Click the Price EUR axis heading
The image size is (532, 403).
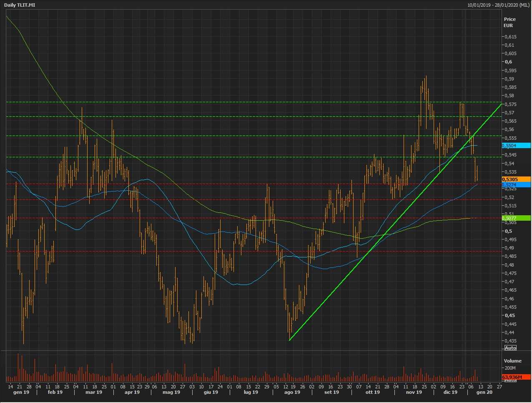pyautogui.click(x=509, y=22)
